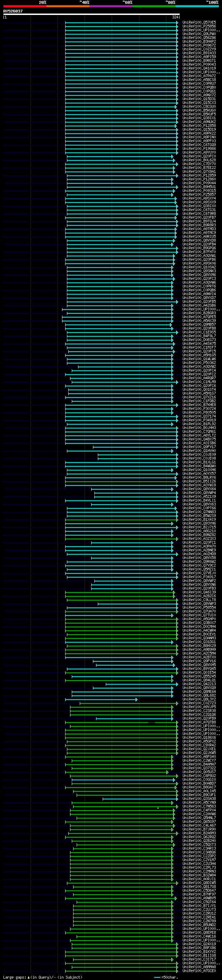Select UniRef100_Q15D31 label

(199, 99)
